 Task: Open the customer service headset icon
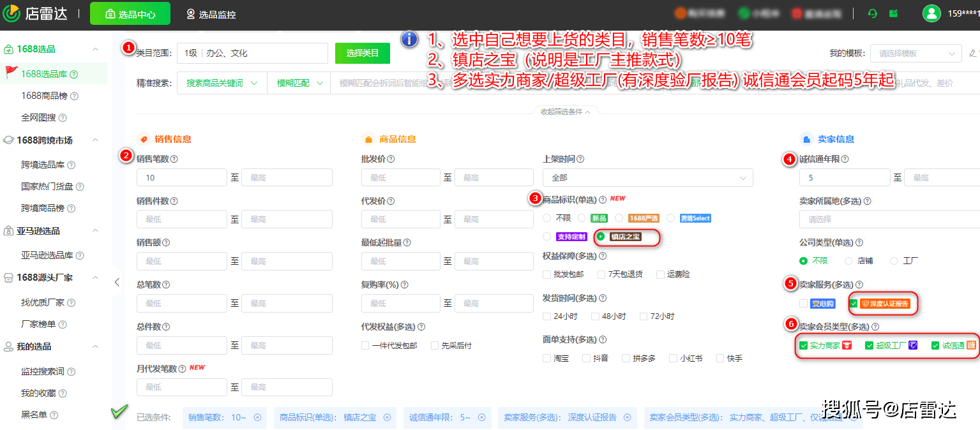point(873,13)
